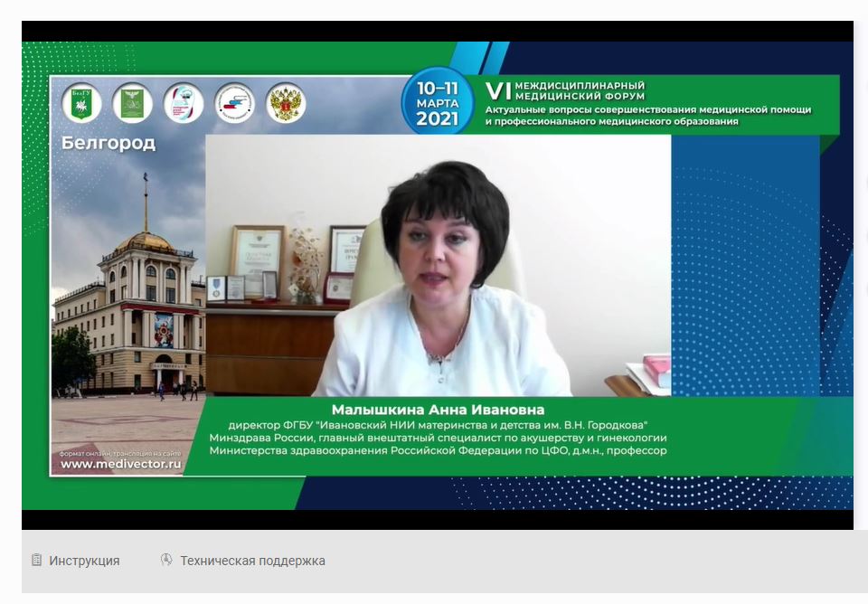Click the Белгород city label

tap(108, 143)
